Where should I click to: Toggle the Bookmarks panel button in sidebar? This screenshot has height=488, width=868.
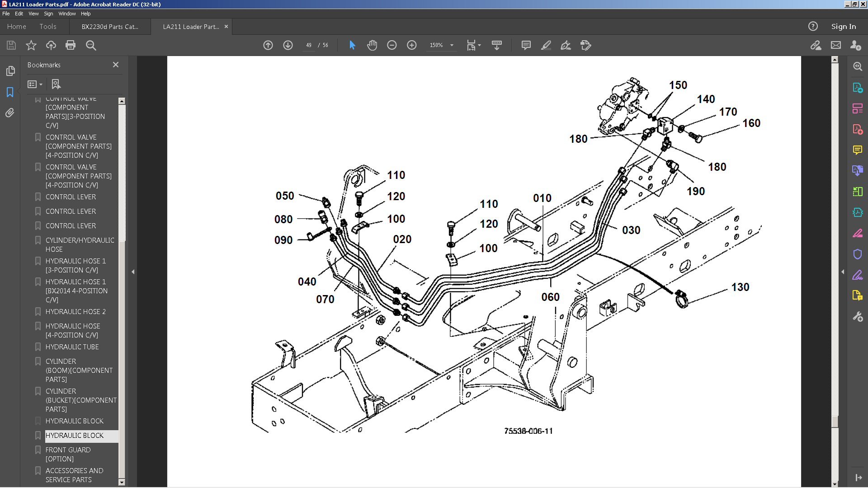coord(10,92)
